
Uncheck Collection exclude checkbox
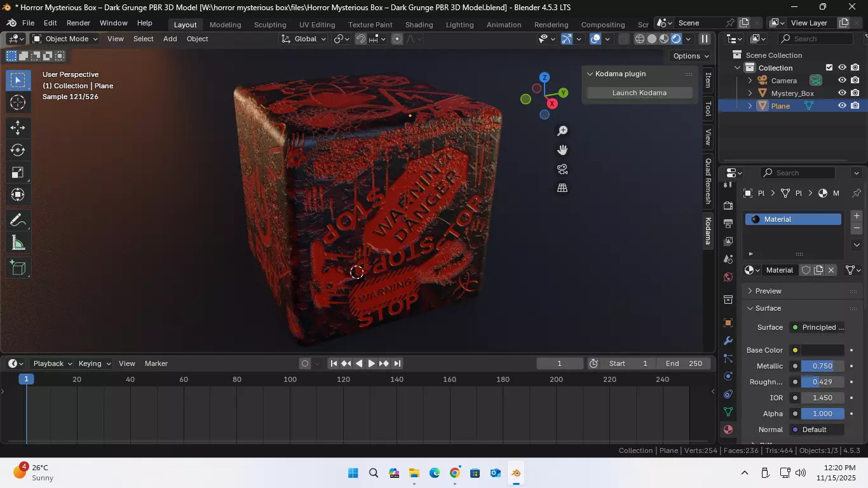point(829,68)
